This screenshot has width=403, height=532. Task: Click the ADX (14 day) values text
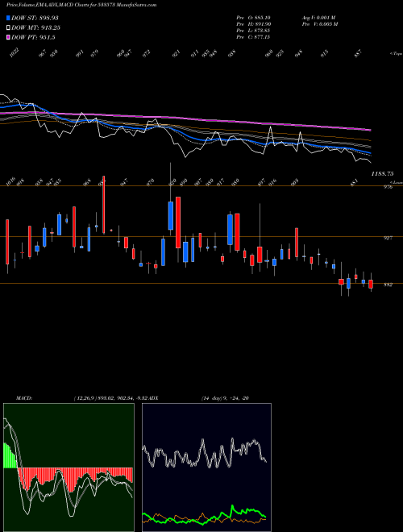click(x=225, y=398)
